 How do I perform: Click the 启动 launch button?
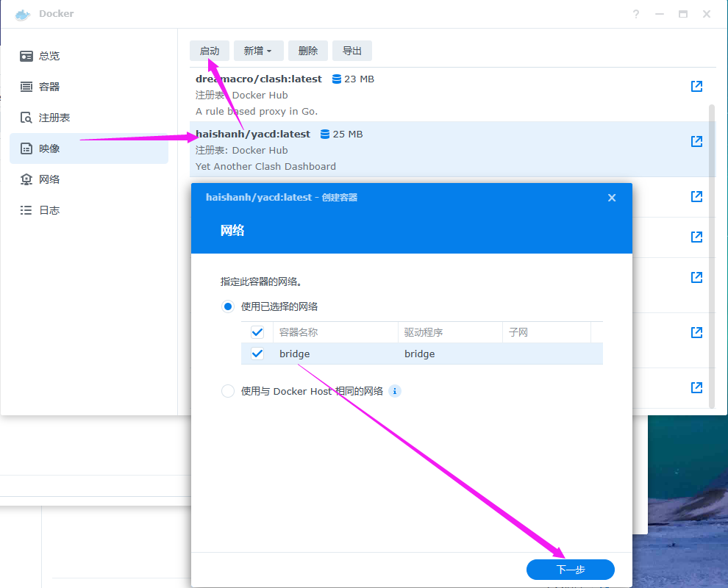point(210,51)
